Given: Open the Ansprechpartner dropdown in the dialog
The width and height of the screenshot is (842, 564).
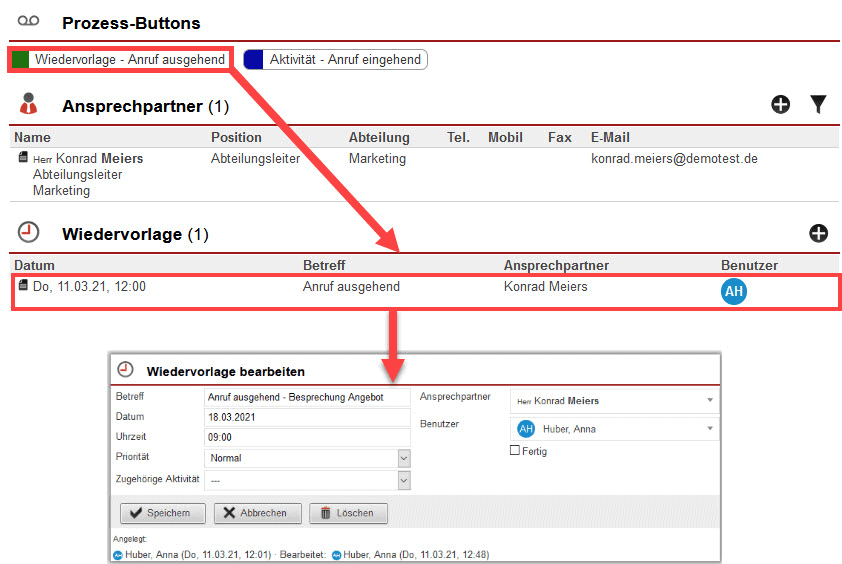Looking at the screenshot, I should pyautogui.click(x=710, y=401).
